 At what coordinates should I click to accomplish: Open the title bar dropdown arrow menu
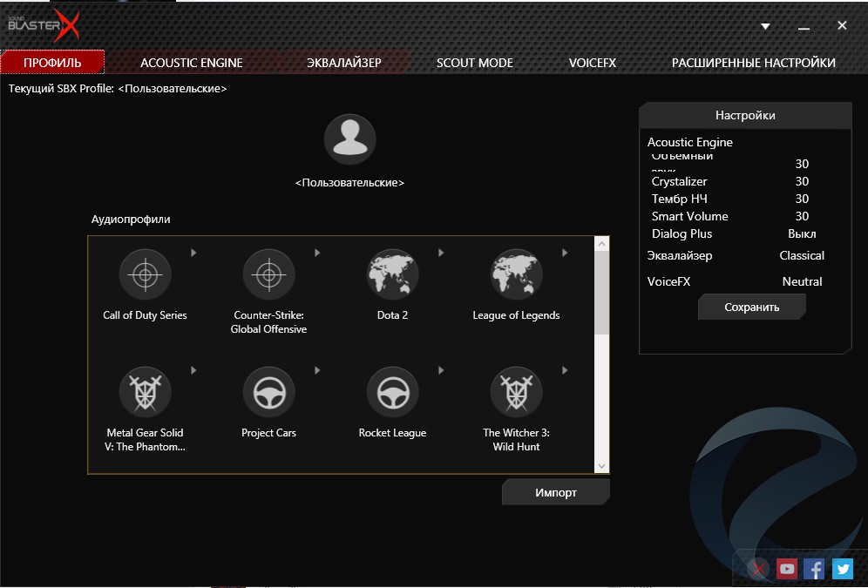pyautogui.click(x=765, y=26)
